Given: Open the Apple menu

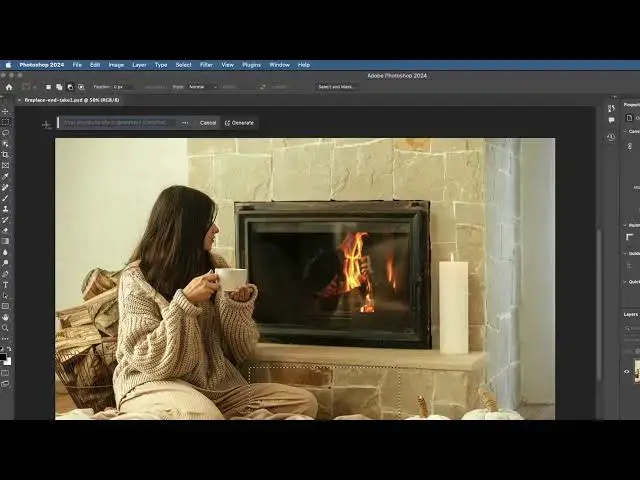Looking at the screenshot, I should click(8, 65).
